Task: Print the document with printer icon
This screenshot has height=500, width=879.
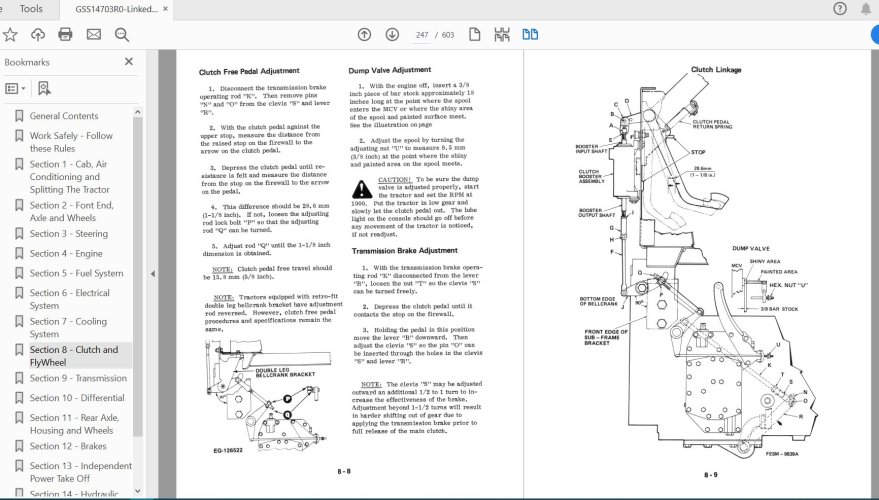Action: pos(65,35)
